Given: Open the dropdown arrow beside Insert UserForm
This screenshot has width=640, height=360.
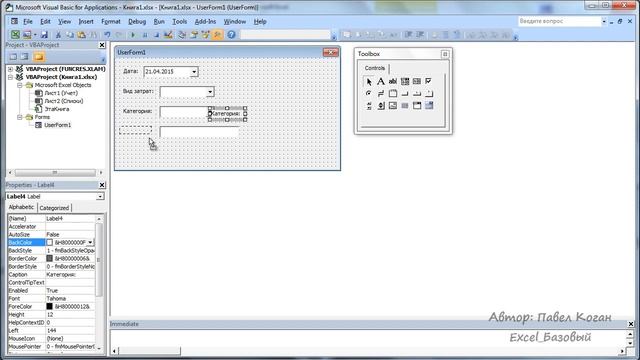Looking at the screenshot, I should click(35, 35).
